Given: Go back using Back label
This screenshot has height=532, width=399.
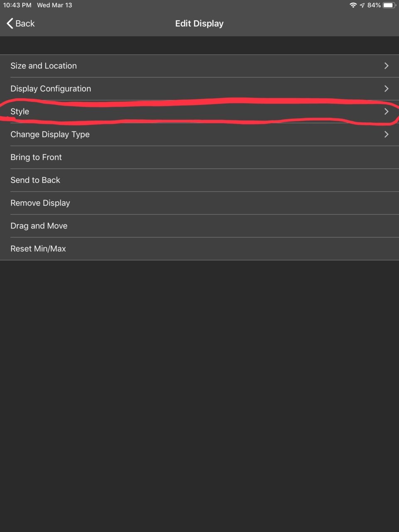Looking at the screenshot, I should point(25,23).
